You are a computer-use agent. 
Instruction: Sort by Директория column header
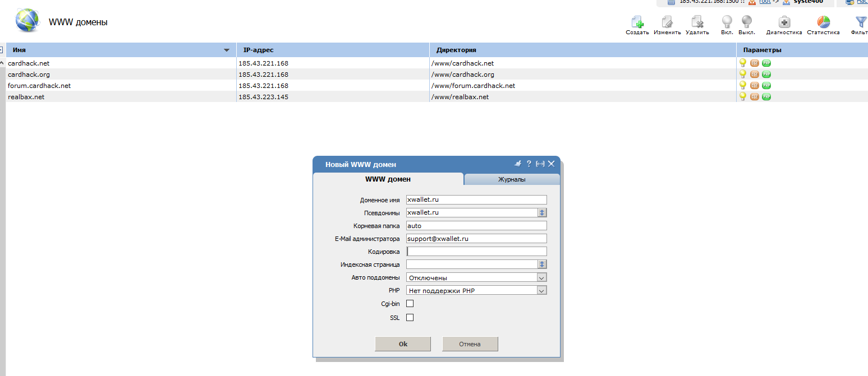(583, 50)
